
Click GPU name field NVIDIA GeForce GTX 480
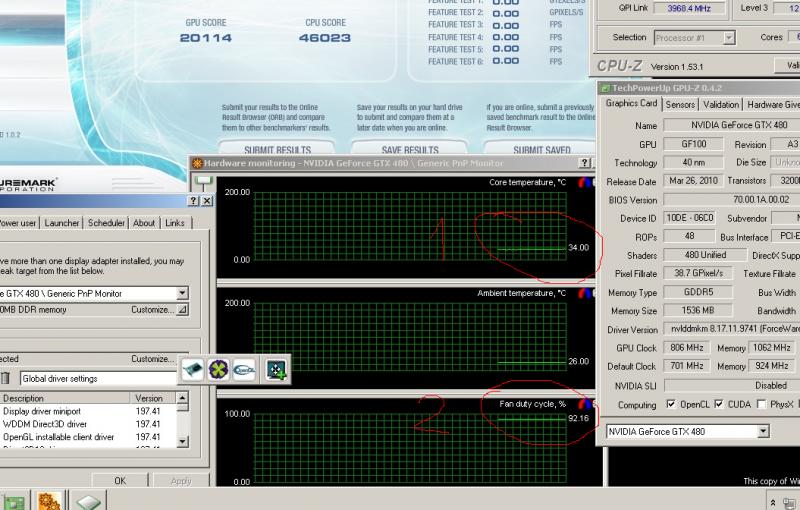(x=732, y=125)
